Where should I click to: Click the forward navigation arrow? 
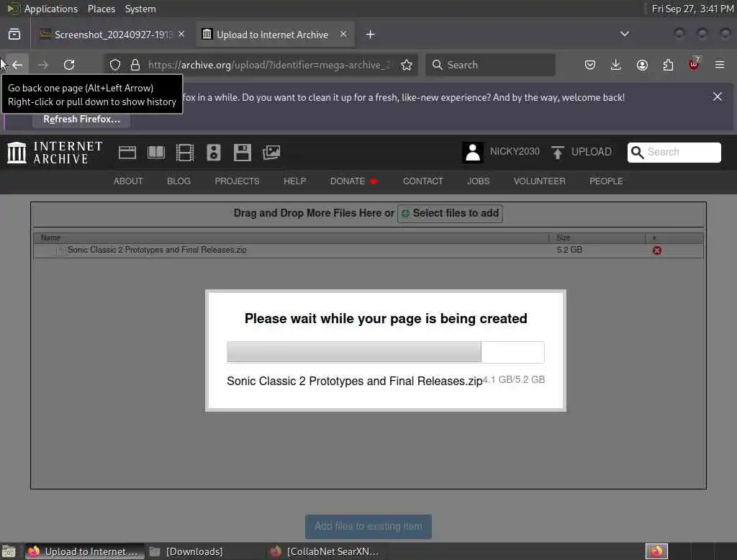42,65
